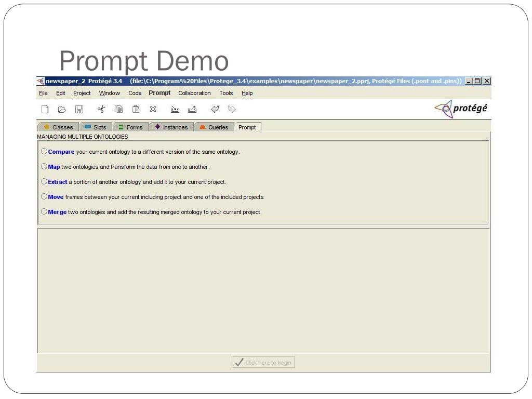Minimize the Protégé window
Screen dimensions: 532x399
click(x=469, y=81)
